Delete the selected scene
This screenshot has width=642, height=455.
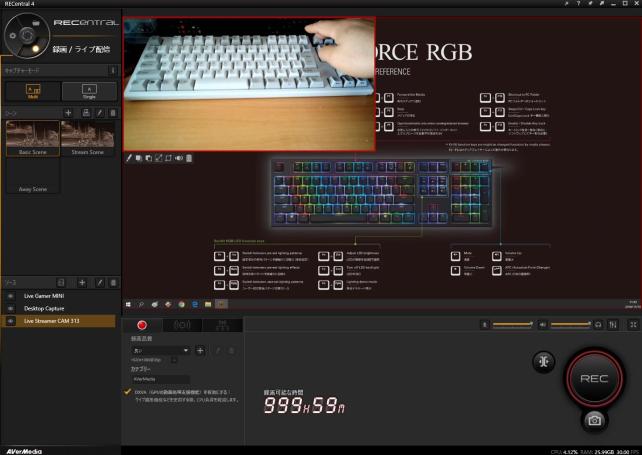(113, 113)
